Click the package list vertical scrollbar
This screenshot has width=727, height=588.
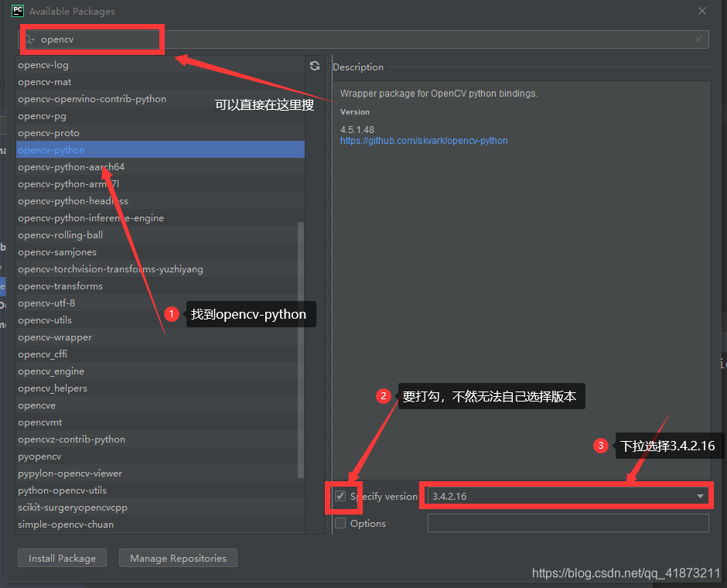pos(300,350)
